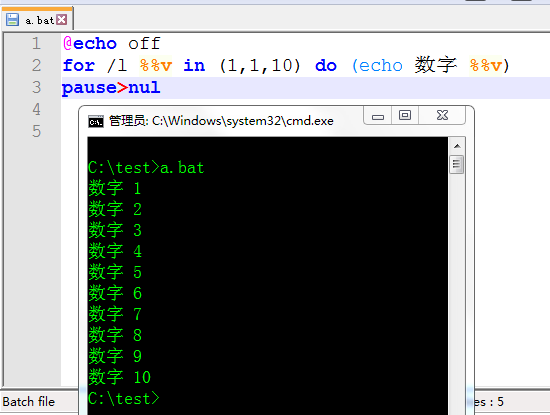Minimize the cmd.exe console window
Viewport: 550px width, 415px height.
(x=378, y=116)
